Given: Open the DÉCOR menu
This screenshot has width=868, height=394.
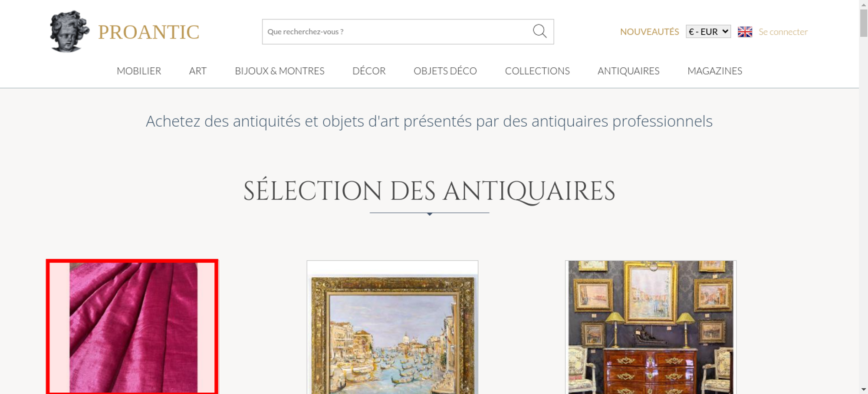Looking at the screenshot, I should coord(369,71).
